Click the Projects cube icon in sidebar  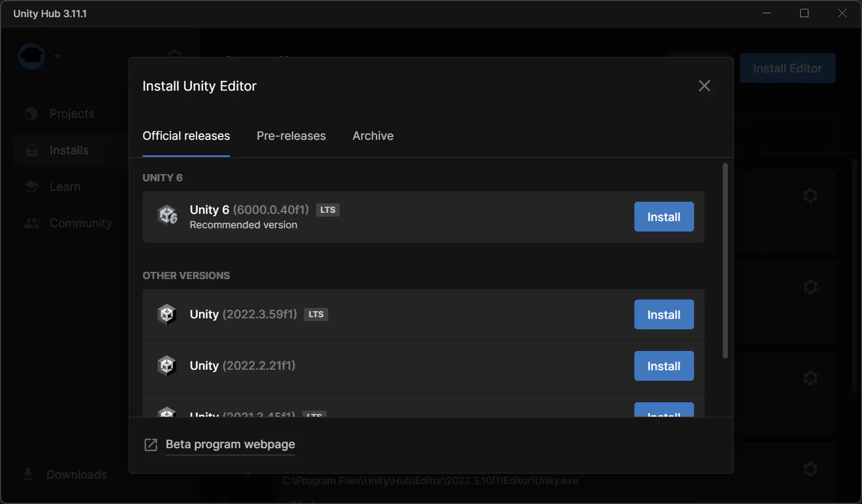click(31, 114)
